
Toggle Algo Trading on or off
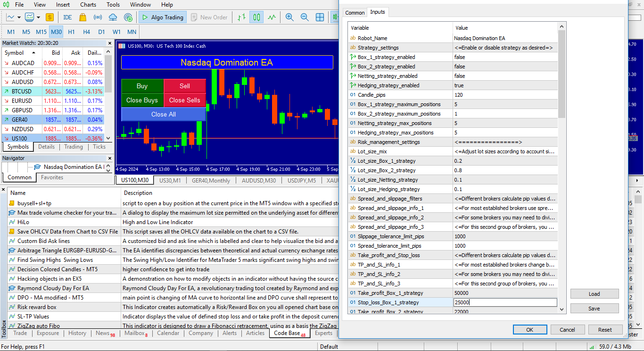point(162,17)
